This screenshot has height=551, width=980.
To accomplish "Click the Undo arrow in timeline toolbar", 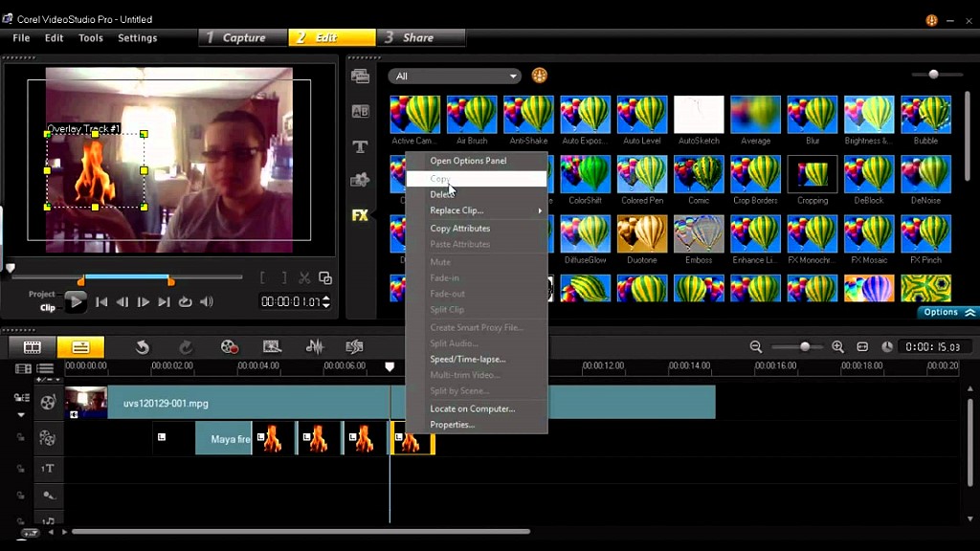I will (x=143, y=346).
